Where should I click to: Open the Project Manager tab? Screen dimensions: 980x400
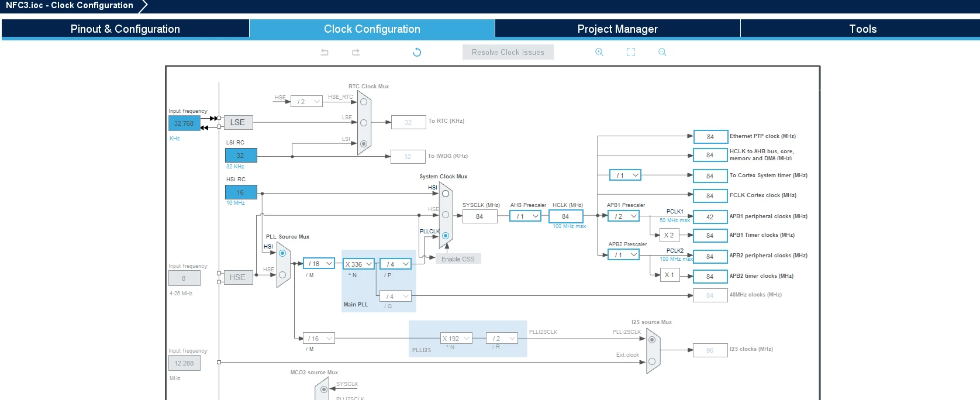(x=617, y=29)
